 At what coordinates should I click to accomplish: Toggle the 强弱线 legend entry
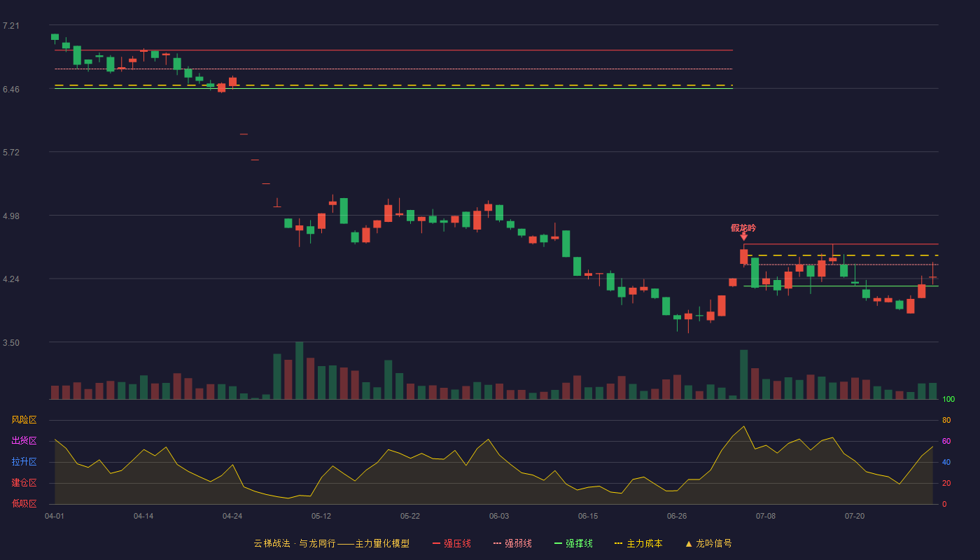[512, 543]
